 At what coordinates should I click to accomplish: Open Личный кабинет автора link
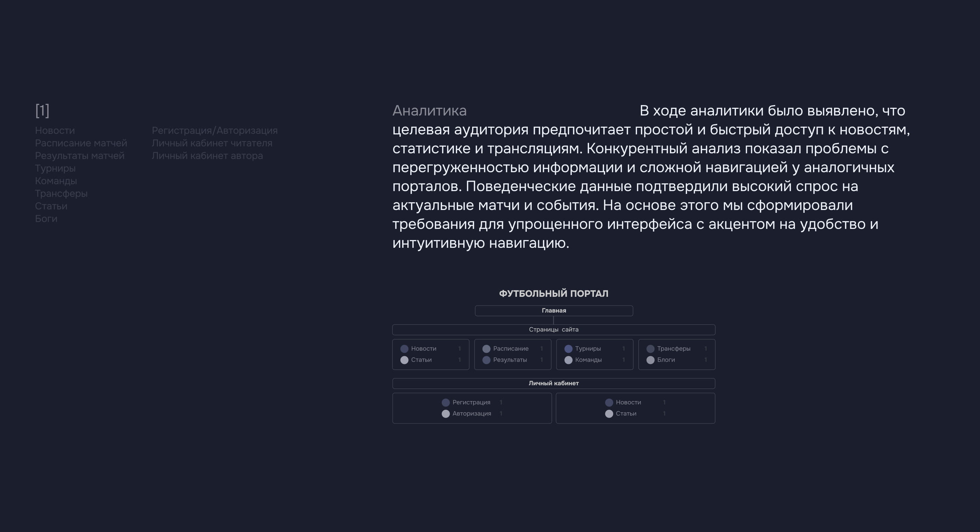(207, 156)
